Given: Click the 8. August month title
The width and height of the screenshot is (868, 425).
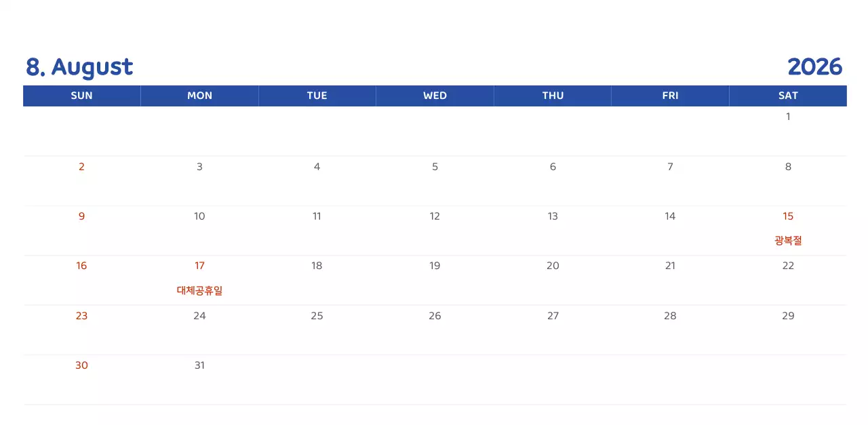Looking at the screenshot, I should coord(79,67).
